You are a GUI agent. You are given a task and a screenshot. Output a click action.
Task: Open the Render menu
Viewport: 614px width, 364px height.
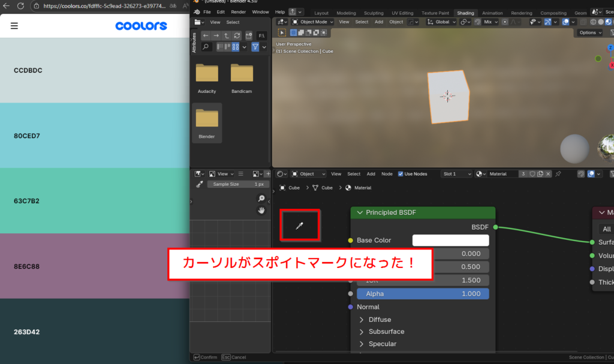coord(238,12)
